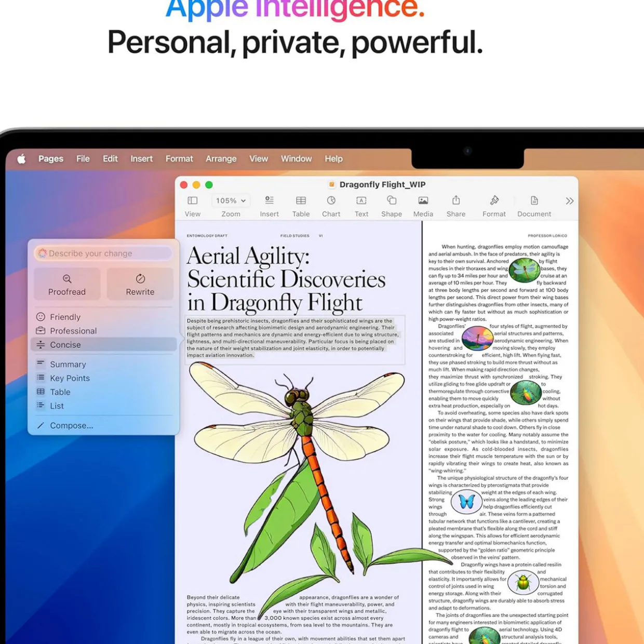644x644 pixels.
Task: Select Key Points in Writing Tools
Action: 70,378
